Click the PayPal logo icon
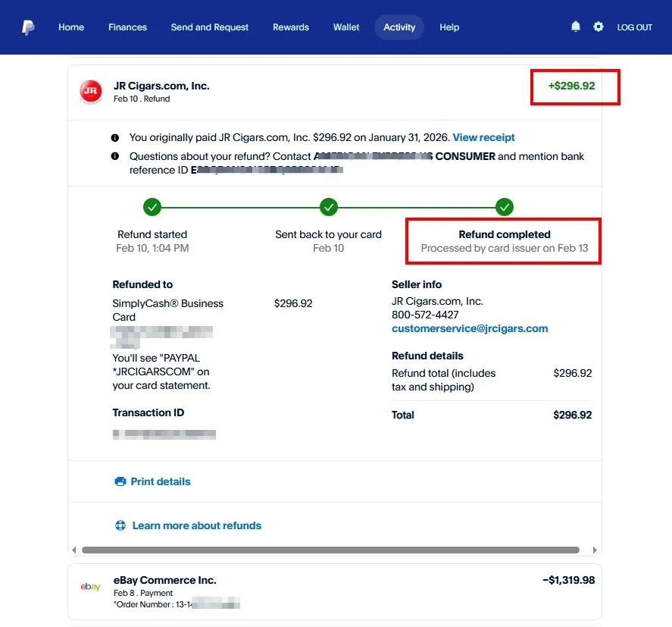The image size is (672, 627). click(x=28, y=27)
